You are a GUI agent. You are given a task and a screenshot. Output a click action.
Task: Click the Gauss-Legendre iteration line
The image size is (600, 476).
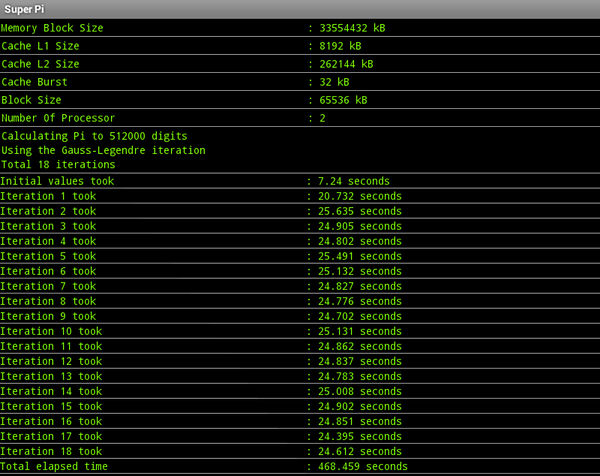click(x=103, y=150)
